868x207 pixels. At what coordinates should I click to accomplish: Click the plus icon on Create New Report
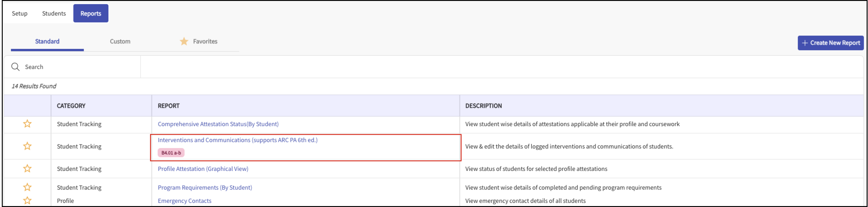805,43
